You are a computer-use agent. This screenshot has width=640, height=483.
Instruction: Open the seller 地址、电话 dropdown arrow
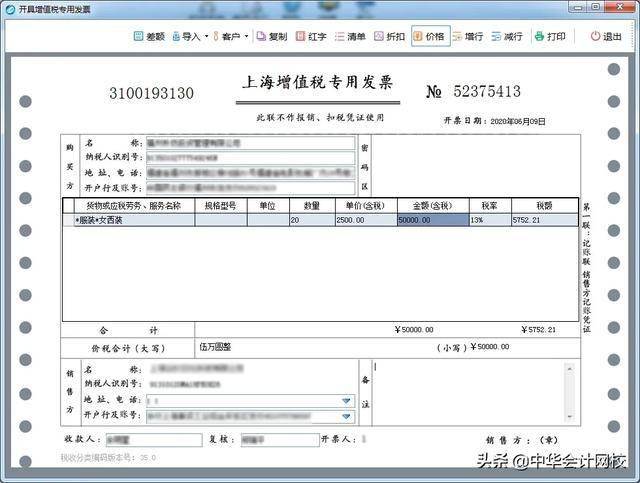[346, 401]
